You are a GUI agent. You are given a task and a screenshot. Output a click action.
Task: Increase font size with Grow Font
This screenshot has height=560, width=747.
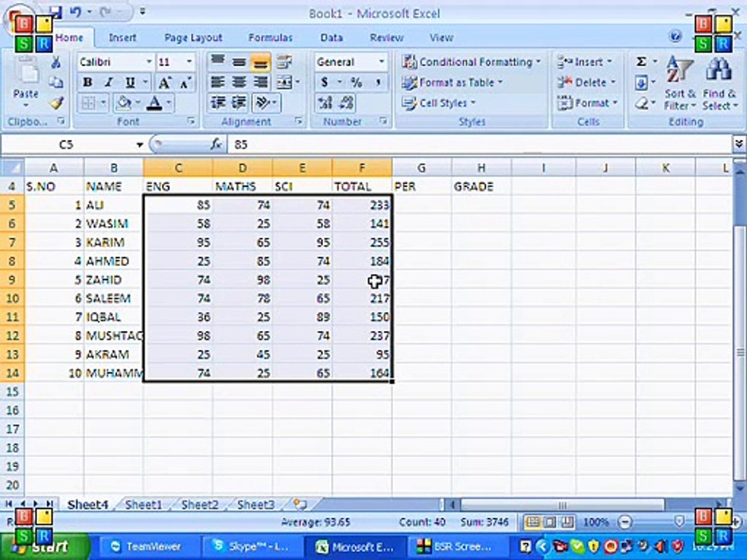pyautogui.click(x=164, y=82)
